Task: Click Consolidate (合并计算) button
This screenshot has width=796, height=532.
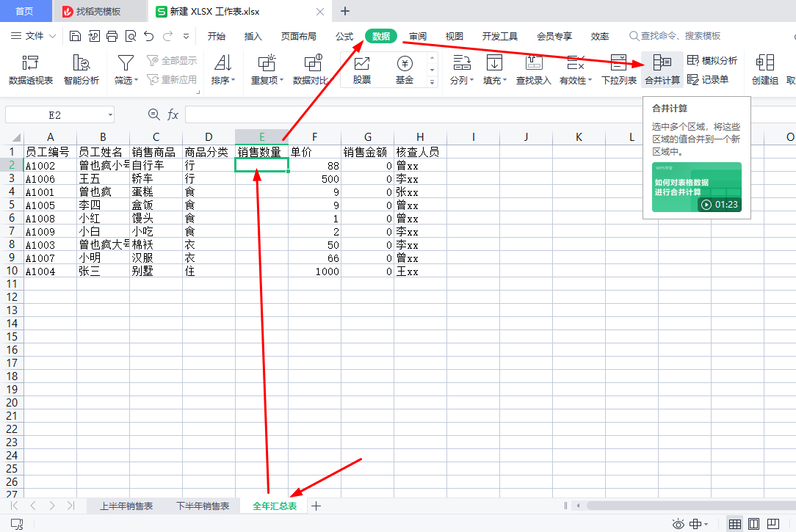Action: (x=662, y=70)
